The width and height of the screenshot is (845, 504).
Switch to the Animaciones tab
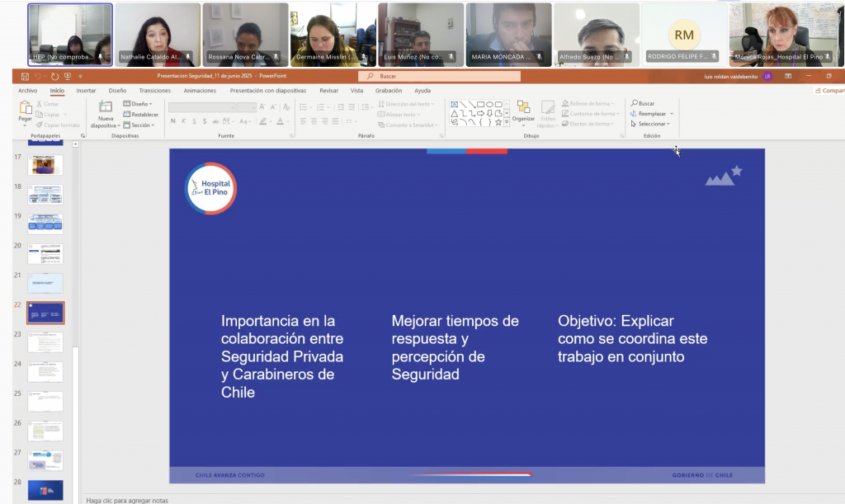[200, 91]
